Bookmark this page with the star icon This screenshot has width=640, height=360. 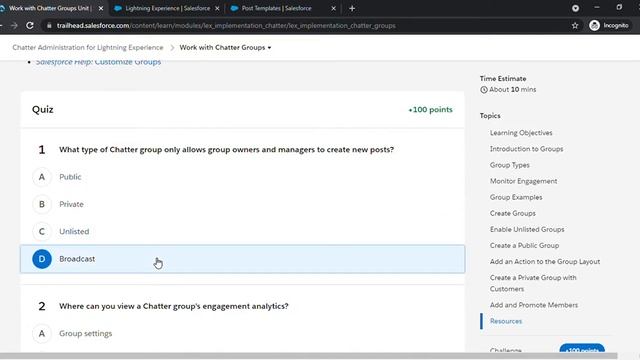575,25
